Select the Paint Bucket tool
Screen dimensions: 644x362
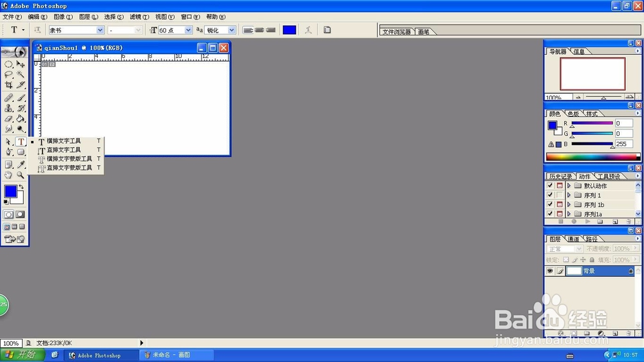click(x=21, y=119)
